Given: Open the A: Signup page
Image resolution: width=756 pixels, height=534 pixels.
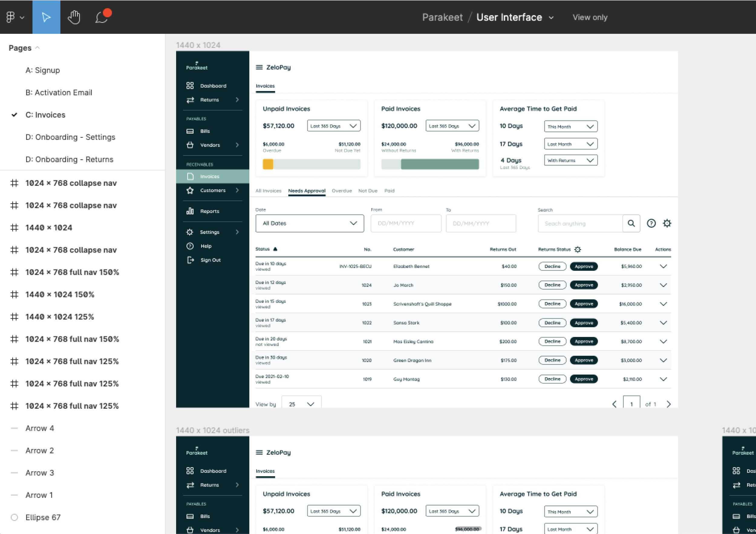Looking at the screenshot, I should click(42, 70).
